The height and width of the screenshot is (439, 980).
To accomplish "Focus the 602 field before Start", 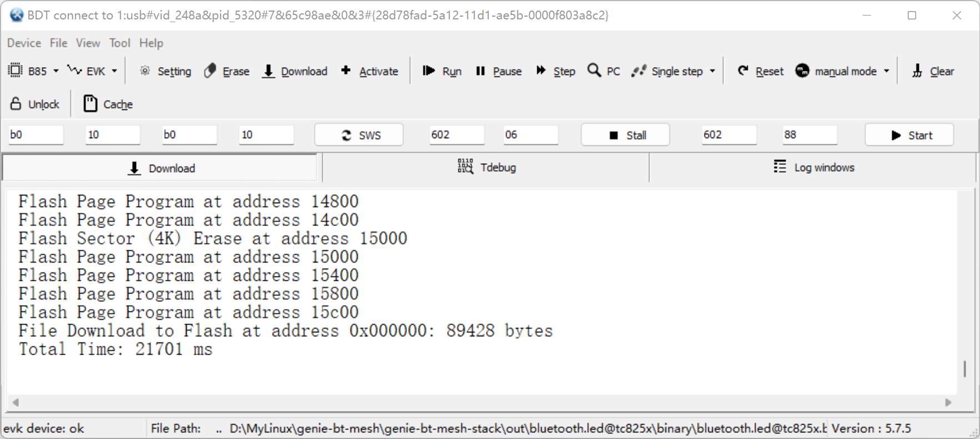I will click(x=729, y=135).
